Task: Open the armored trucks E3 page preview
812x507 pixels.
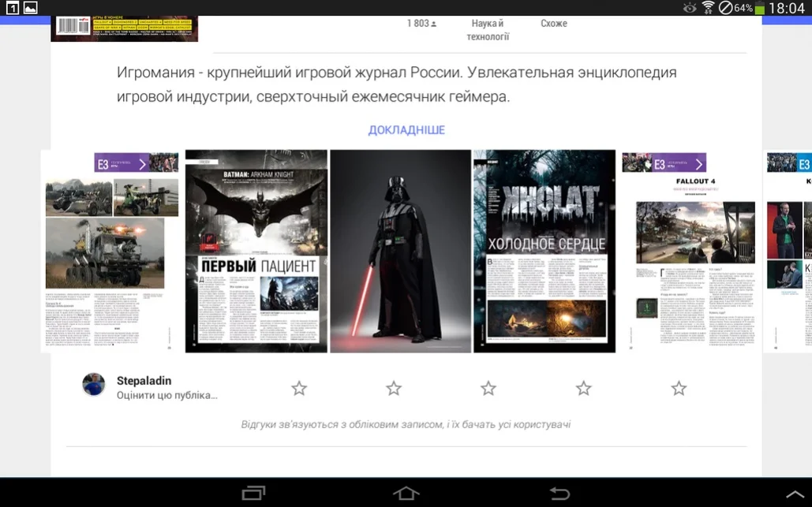Action: tap(111, 252)
